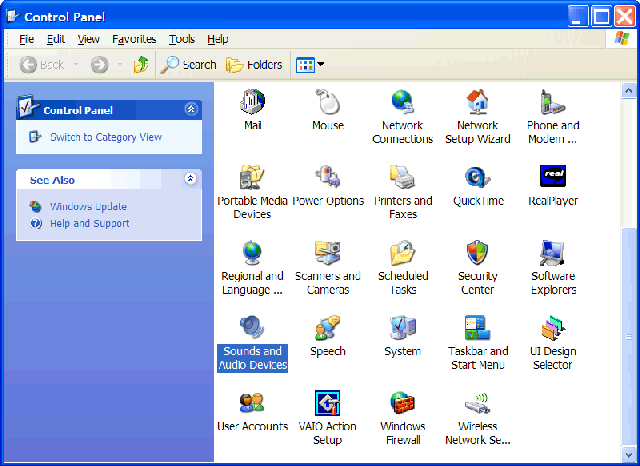Switch to Category View

(106, 137)
